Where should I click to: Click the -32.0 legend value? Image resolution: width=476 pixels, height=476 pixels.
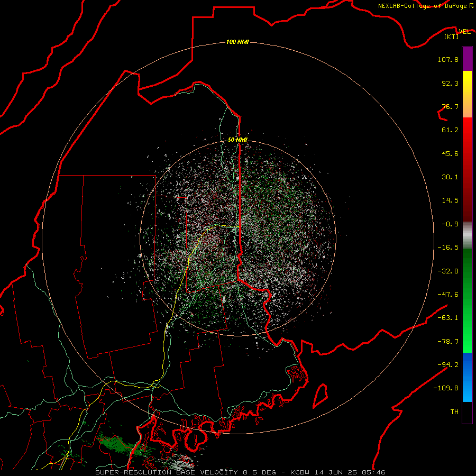pos(448,271)
